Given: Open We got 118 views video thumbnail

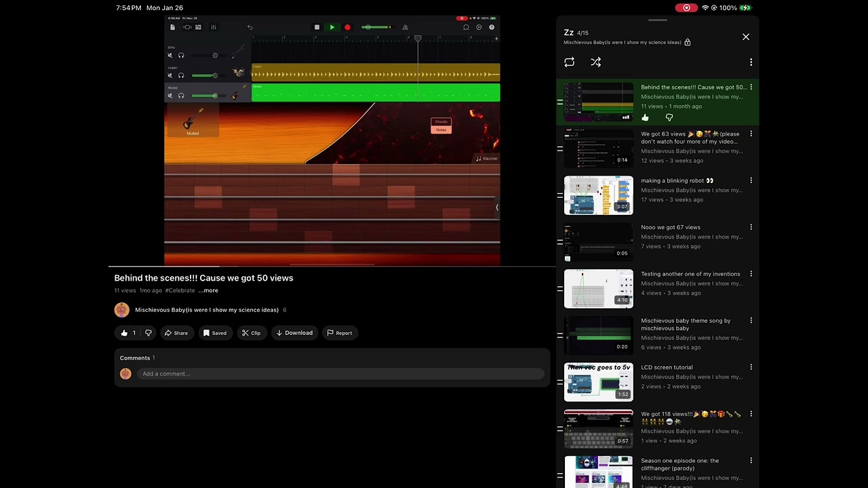Looking at the screenshot, I should [599, 429].
